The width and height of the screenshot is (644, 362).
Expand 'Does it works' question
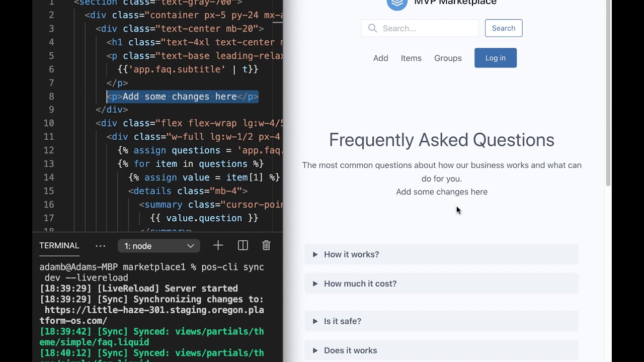coord(442,350)
